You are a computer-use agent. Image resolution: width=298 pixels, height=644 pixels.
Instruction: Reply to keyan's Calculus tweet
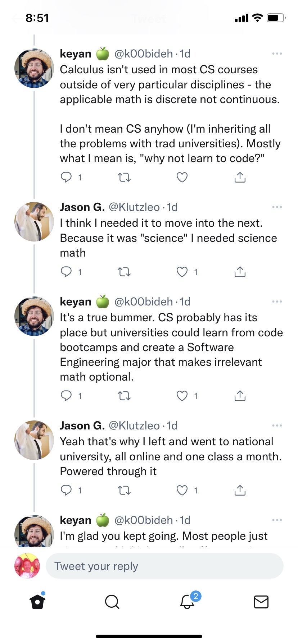pyautogui.click(x=66, y=177)
